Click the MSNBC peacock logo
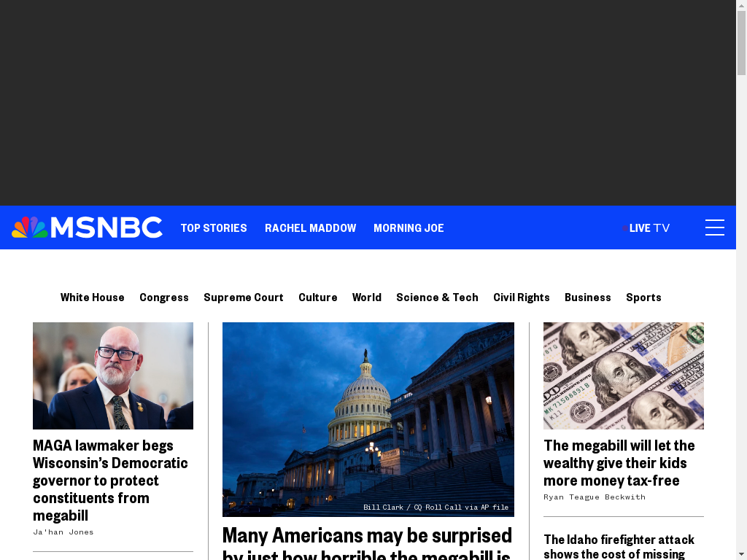 (x=87, y=227)
